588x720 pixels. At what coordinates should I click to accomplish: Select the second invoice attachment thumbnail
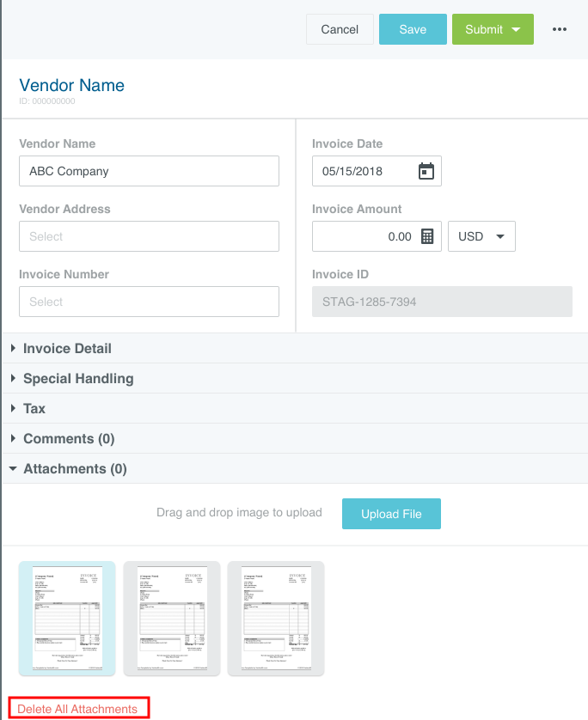[x=172, y=619]
